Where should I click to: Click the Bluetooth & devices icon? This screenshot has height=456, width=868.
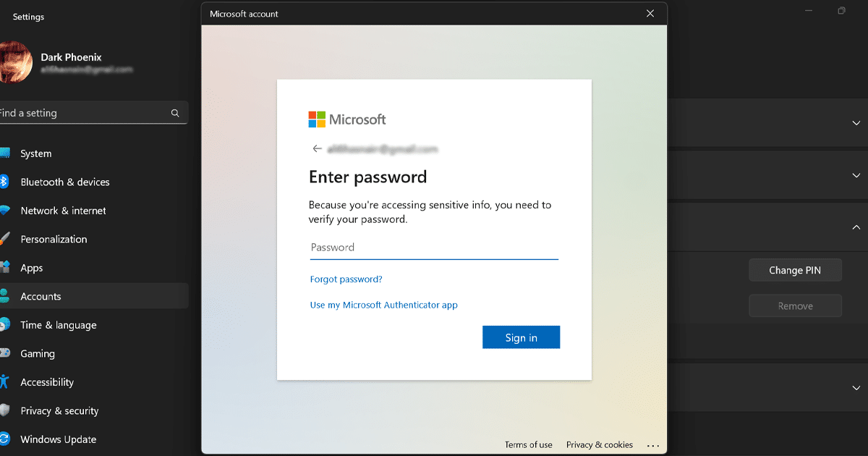pos(4,182)
